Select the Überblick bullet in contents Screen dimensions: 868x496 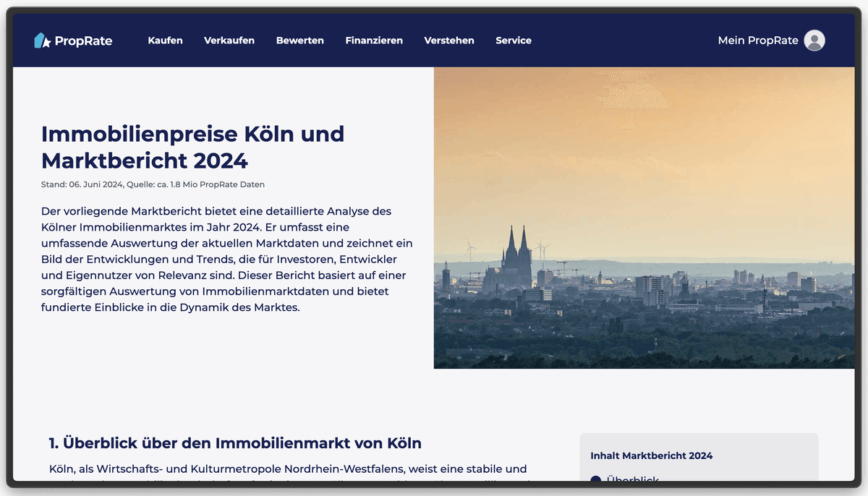pyautogui.click(x=596, y=479)
